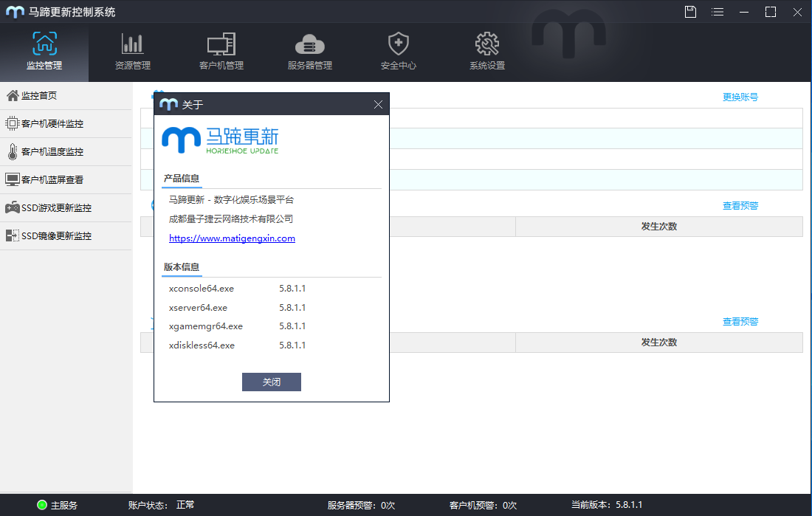Open the 监控管理 monitoring tab
This screenshot has width=812, height=516.
(44, 52)
